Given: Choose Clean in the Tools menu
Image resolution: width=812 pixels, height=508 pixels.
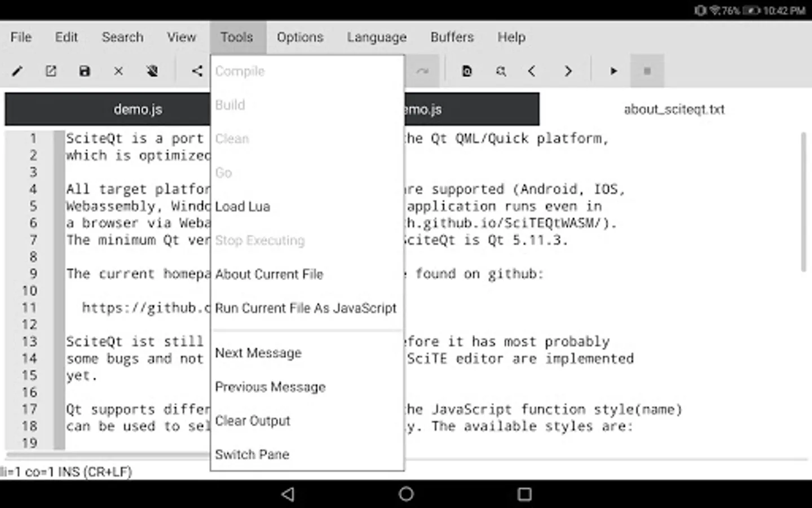Looking at the screenshot, I should click(x=307, y=139).
